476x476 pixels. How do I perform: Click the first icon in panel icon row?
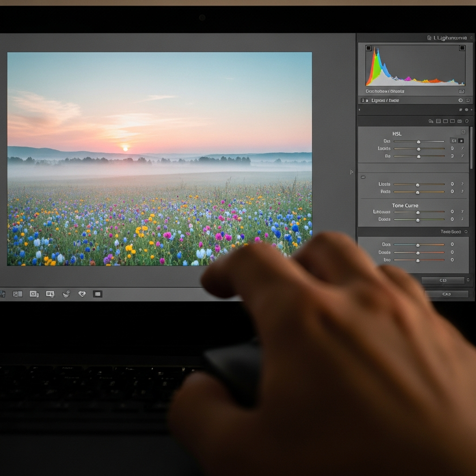click(431, 121)
